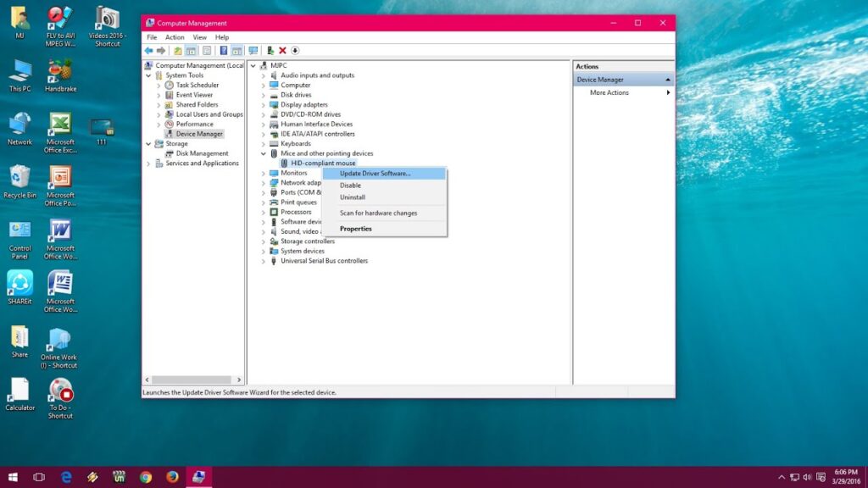Expand the Display adapters node arrow
The image size is (868, 488).
[264, 104]
